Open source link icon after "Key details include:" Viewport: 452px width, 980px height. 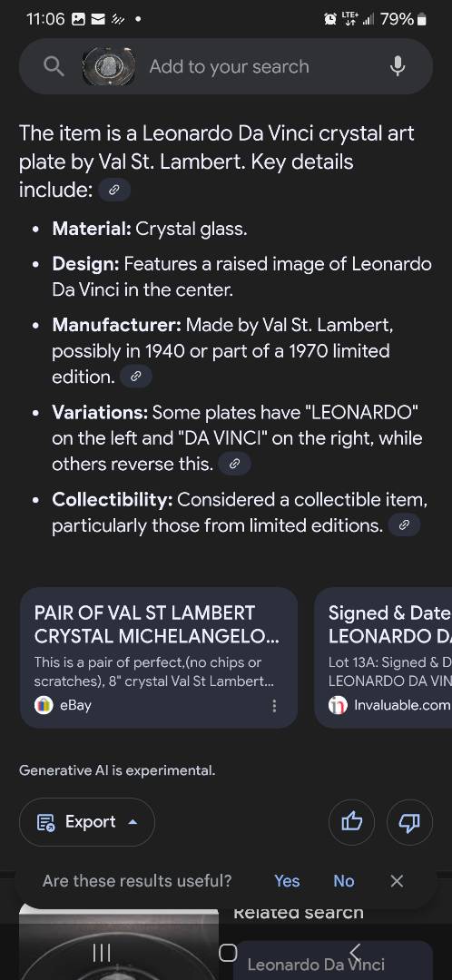(x=114, y=190)
